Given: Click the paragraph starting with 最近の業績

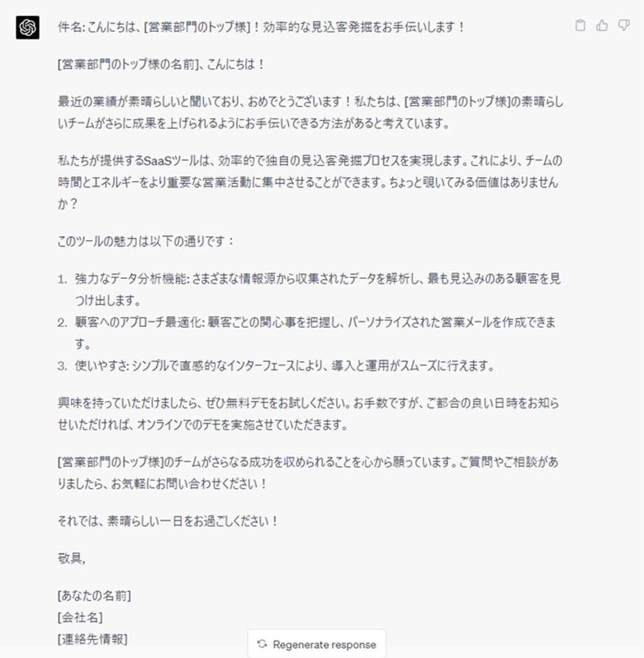Looking at the screenshot, I should coord(310,112).
